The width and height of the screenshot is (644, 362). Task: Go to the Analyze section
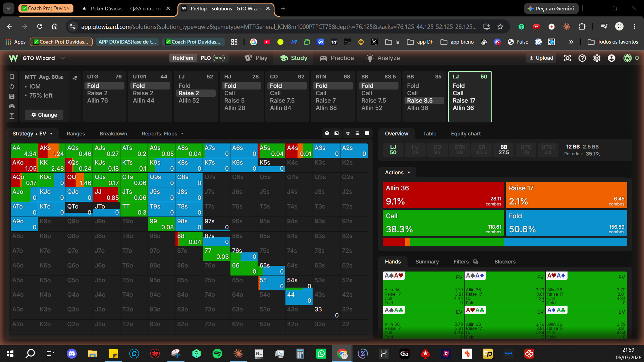pos(383,58)
